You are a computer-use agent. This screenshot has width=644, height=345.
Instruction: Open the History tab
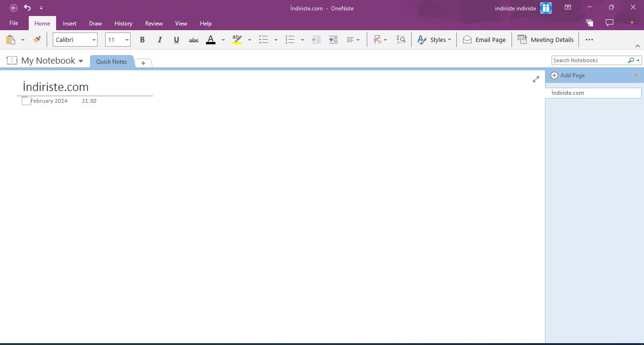pyautogui.click(x=124, y=24)
